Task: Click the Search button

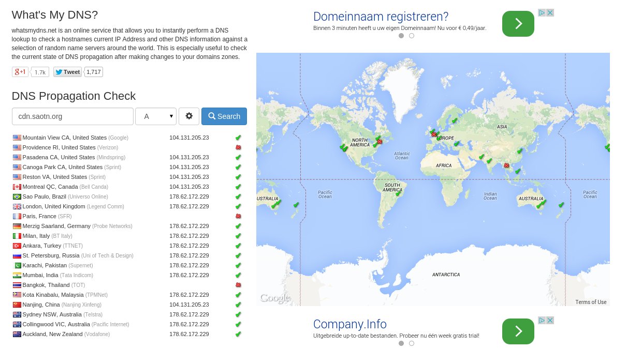Action: coord(224,116)
